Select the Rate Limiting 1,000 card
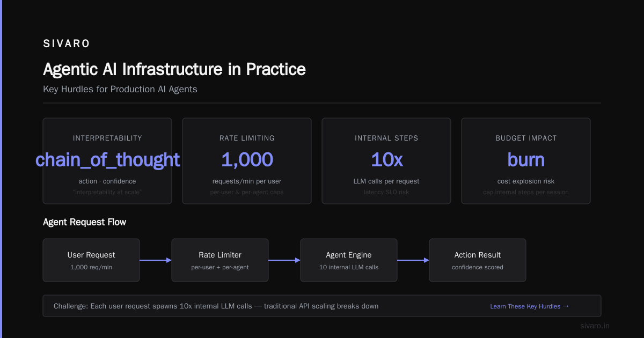The width and height of the screenshot is (644, 338). pos(247,161)
